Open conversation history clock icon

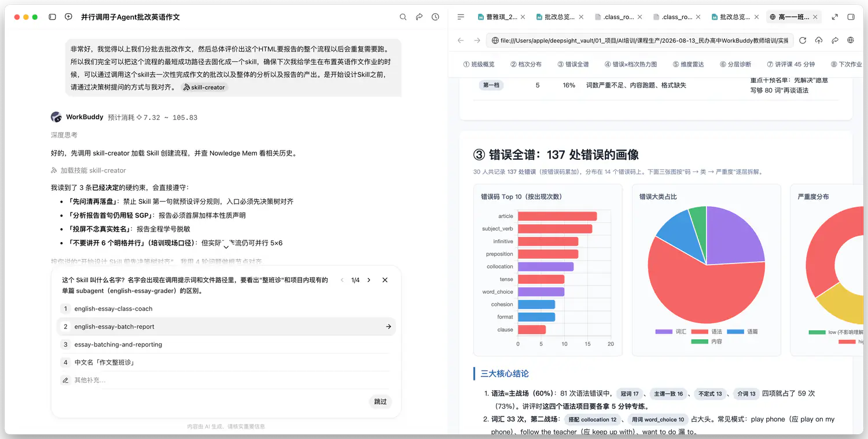pos(435,17)
